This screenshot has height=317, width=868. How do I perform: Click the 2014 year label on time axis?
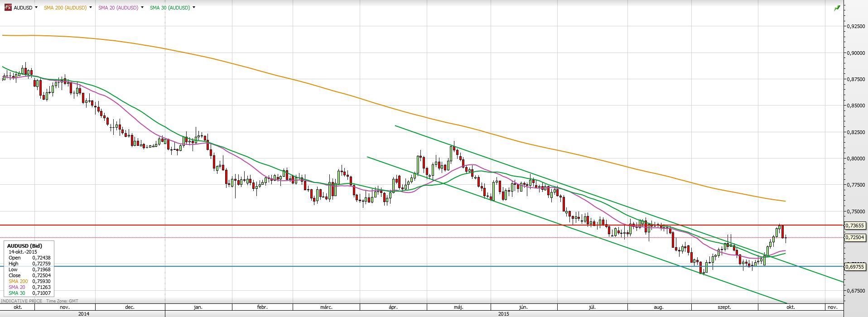coord(84,314)
